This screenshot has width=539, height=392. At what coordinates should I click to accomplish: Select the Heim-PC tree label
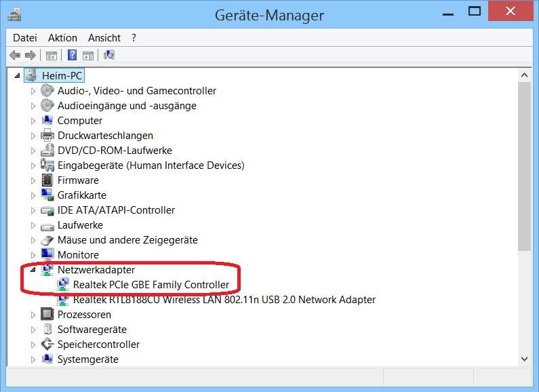click(62, 76)
